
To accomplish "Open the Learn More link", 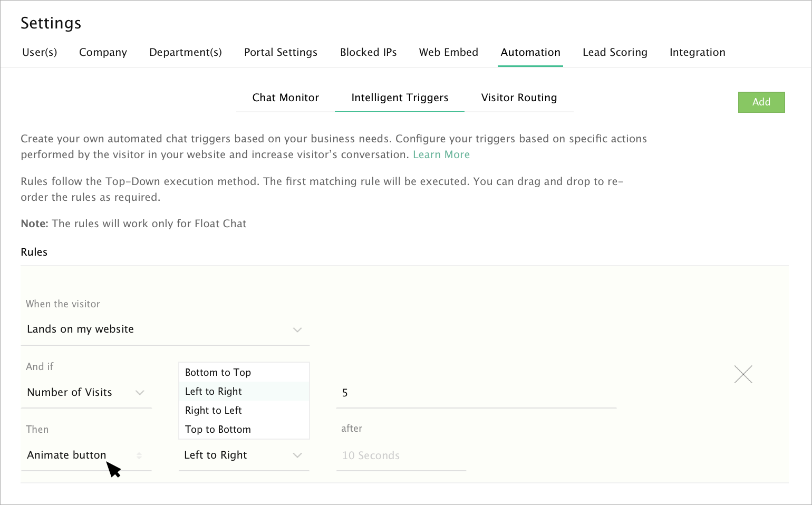I will point(441,154).
